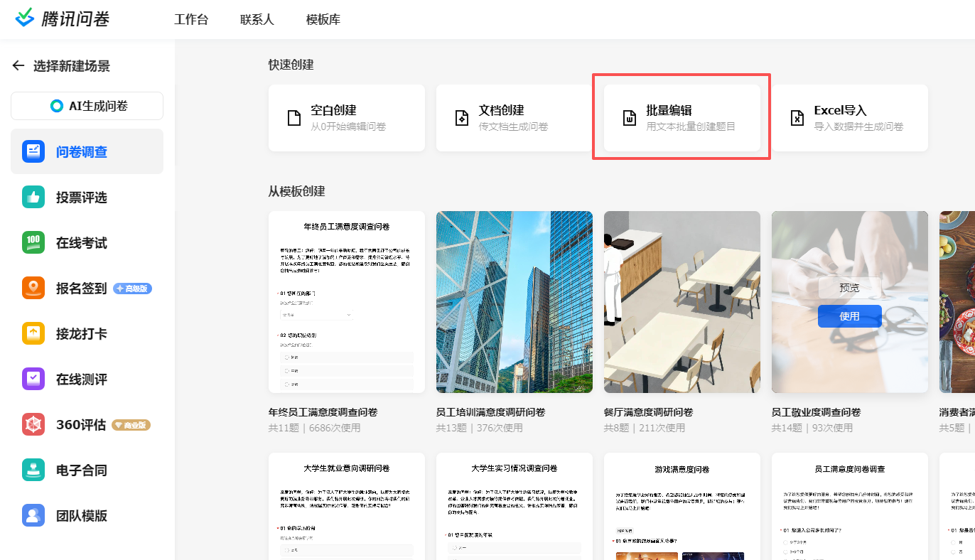Choose the 报名签到 location icon
This screenshot has width=975, height=560.
coord(33,289)
